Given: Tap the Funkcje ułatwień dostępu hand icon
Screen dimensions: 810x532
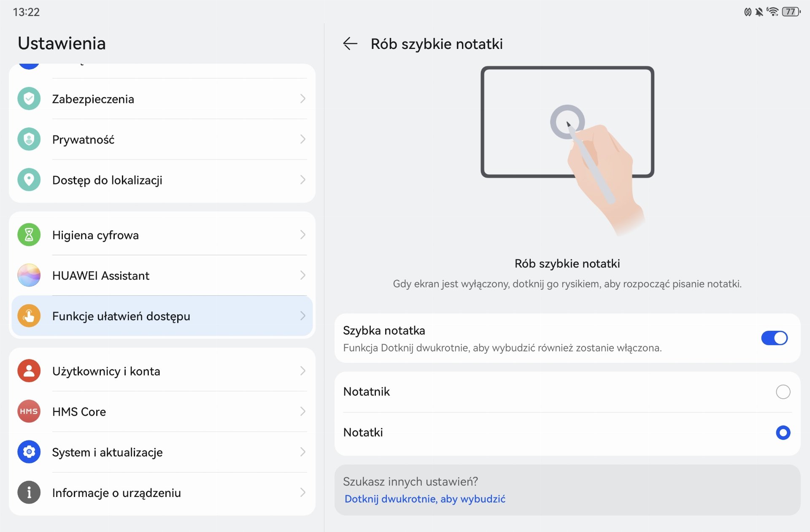Looking at the screenshot, I should pos(29,316).
